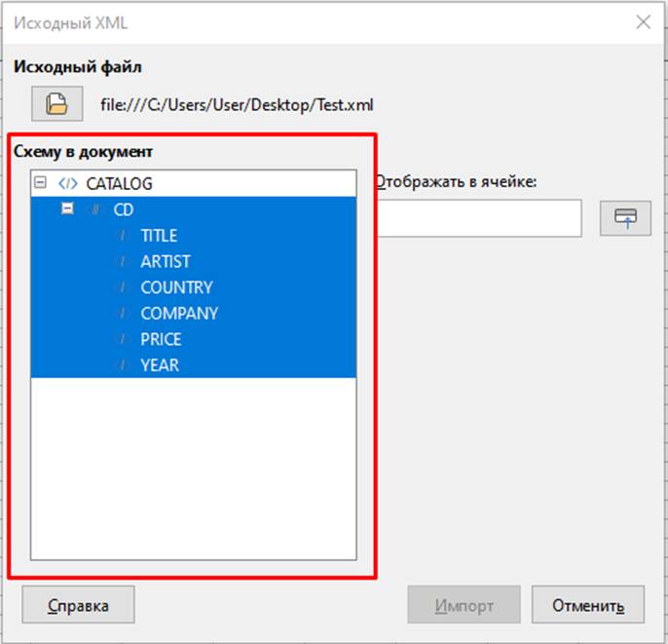Select the TITLE element
668x644 pixels.
[194, 236]
